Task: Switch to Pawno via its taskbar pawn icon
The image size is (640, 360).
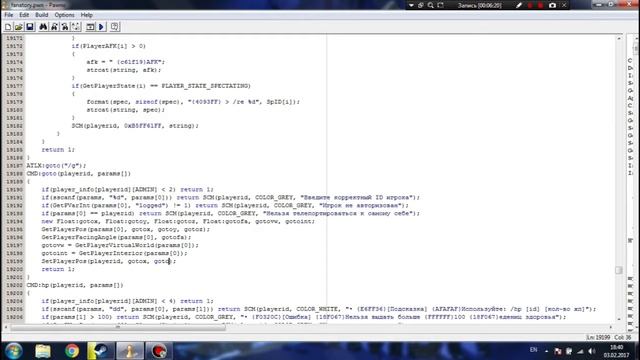Action: click(x=130, y=351)
